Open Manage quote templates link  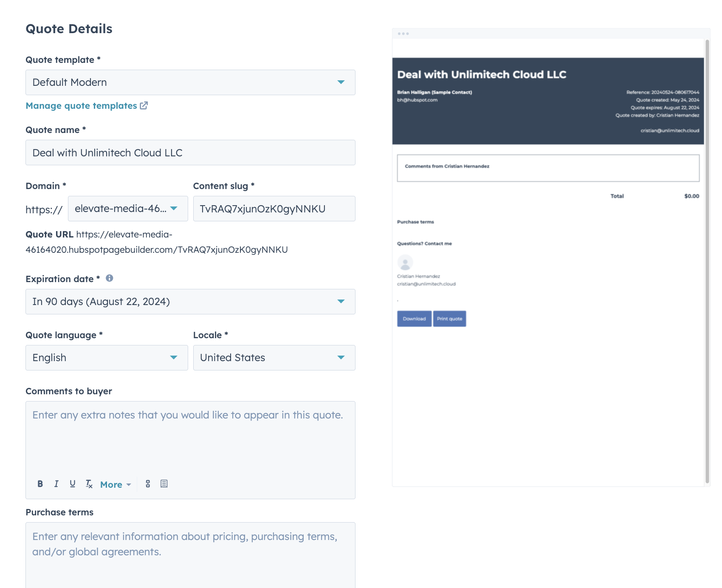(x=81, y=106)
